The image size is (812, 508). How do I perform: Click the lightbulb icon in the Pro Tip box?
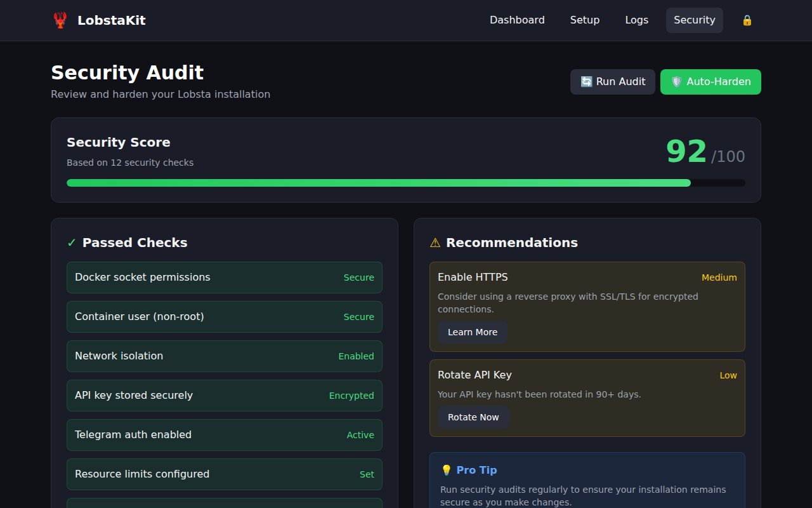point(448,469)
